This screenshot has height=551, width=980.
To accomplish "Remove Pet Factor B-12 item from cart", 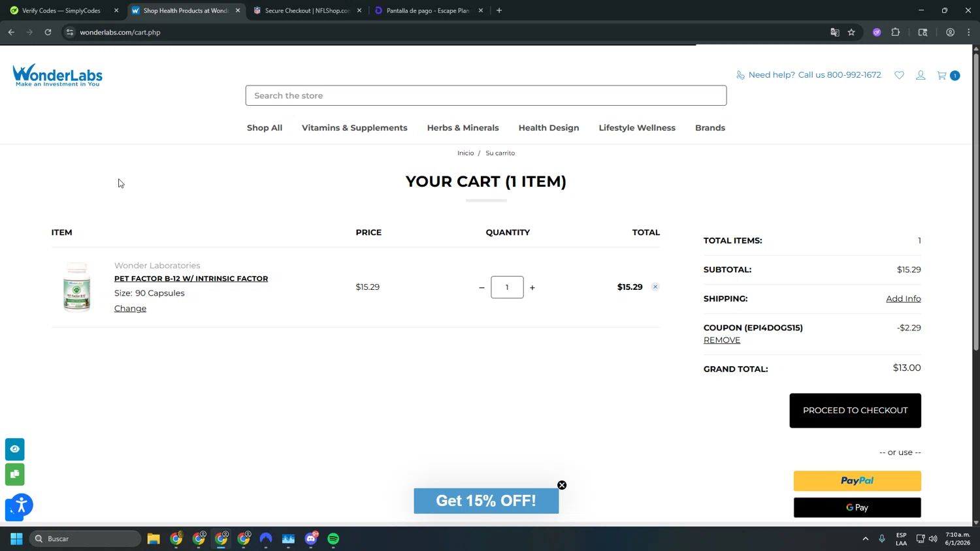I will [x=655, y=287].
